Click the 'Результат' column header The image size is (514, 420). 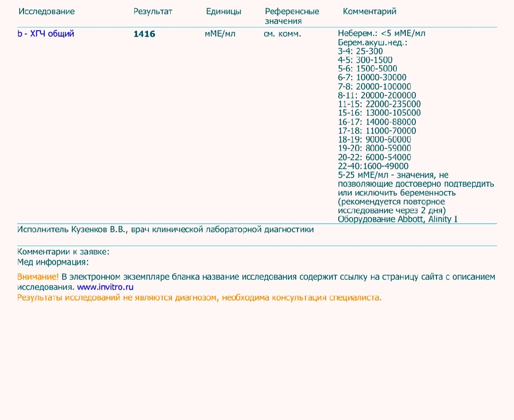click(x=153, y=11)
